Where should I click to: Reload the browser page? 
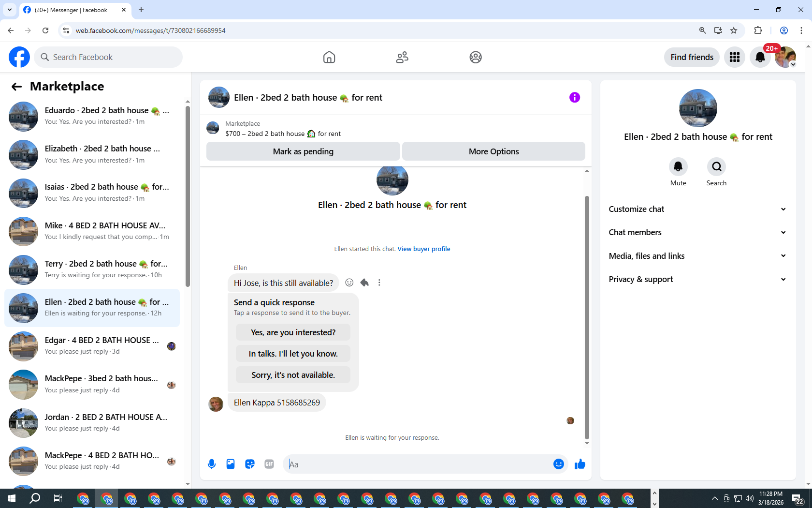point(45,30)
